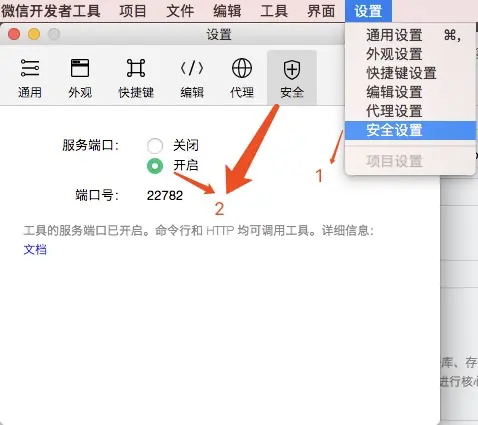Choose highlighted 安全设置 menu entry
478x425 pixels.
tap(410, 130)
